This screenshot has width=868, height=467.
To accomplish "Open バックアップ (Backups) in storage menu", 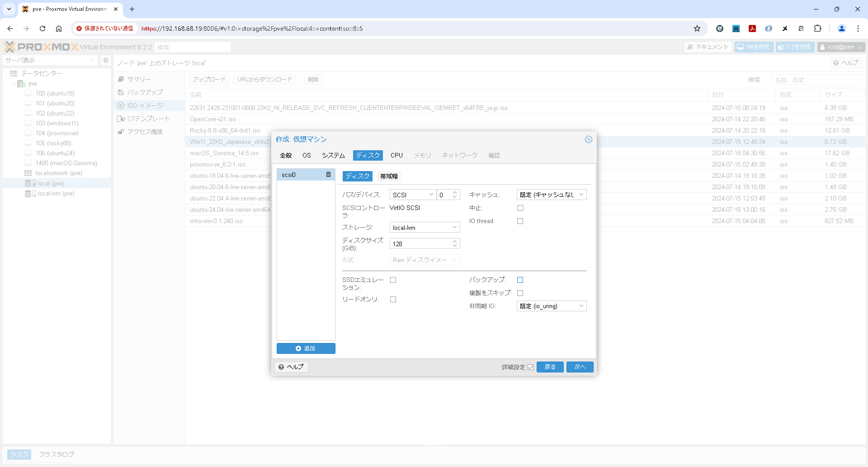I will click(145, 92).
